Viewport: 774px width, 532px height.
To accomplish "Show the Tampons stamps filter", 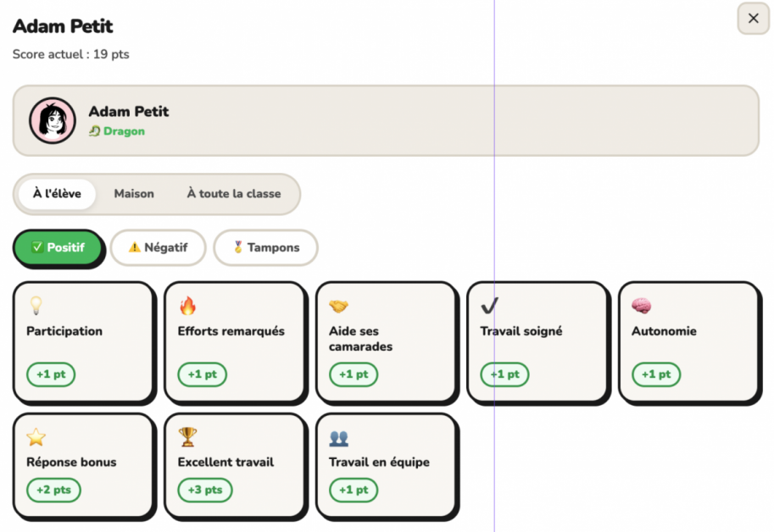I will (265, 247).
